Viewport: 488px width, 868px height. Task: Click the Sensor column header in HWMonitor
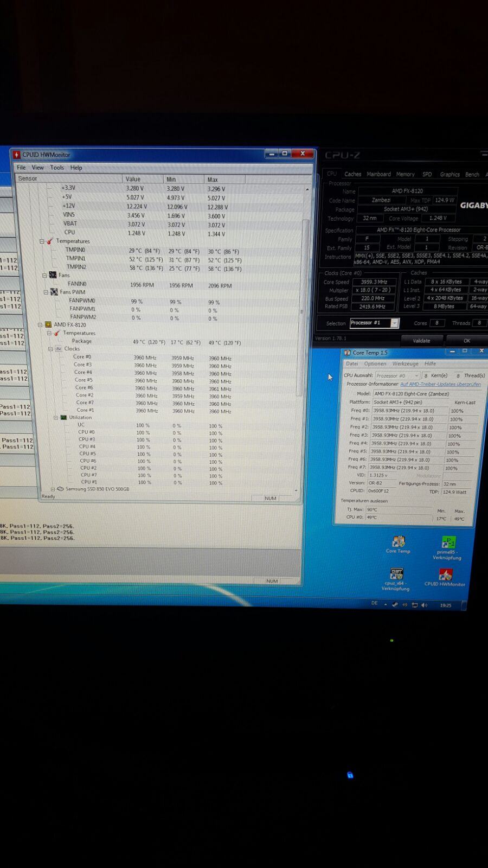69,178
